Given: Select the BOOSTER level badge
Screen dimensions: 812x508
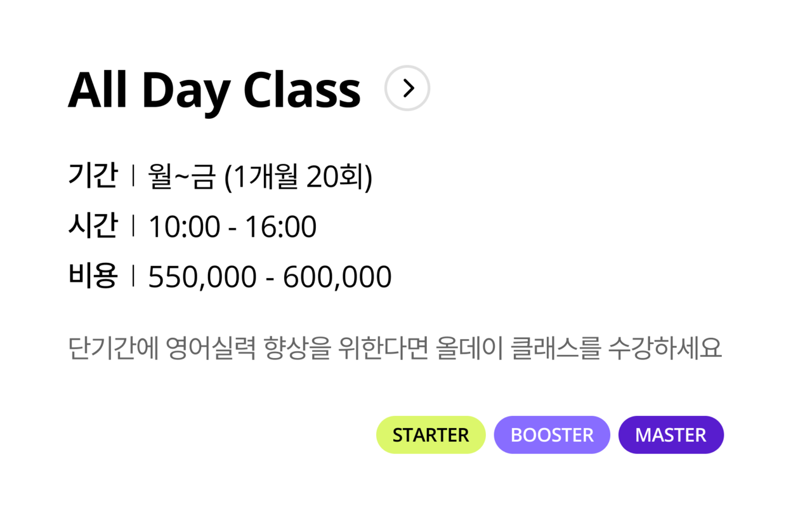Looking at the screenshot, I should [552, 435].
